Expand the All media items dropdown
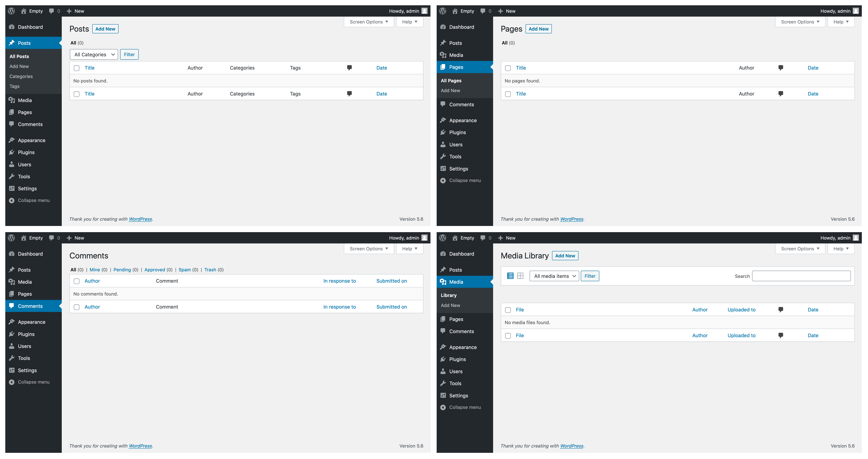 pos(554,276)
